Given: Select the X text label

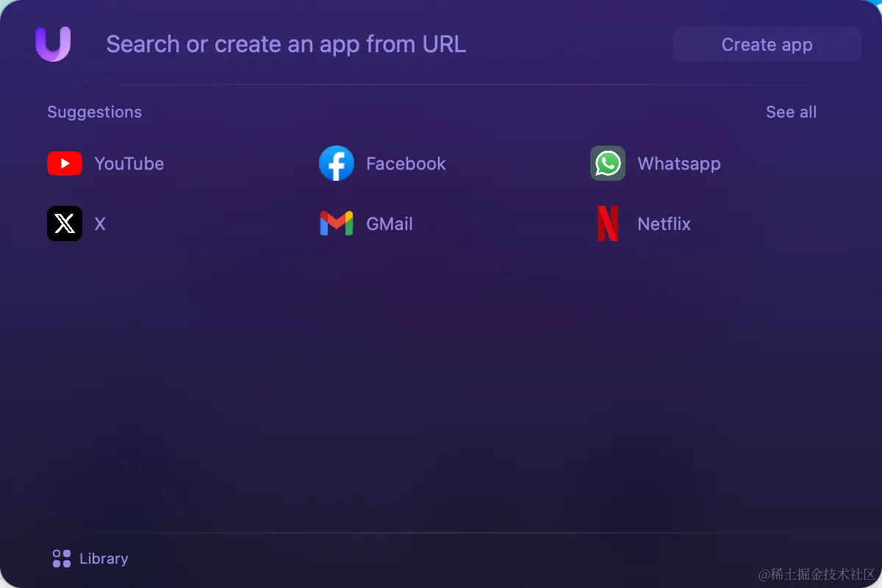Looking at the screenshot, I should coord(100,223).
